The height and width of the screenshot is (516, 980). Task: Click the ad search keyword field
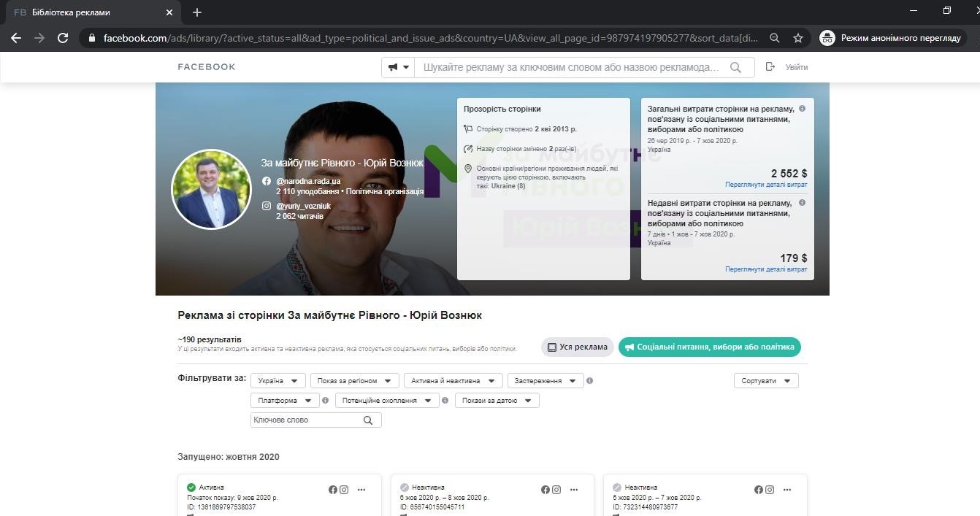pyautogui.click(x=571, y=67)
